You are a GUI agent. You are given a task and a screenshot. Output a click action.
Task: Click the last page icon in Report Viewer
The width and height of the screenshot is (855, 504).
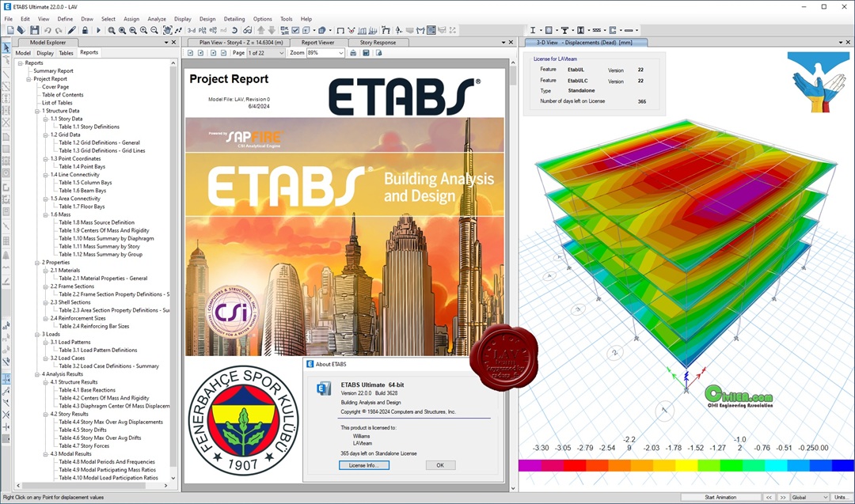coord(225,53)
